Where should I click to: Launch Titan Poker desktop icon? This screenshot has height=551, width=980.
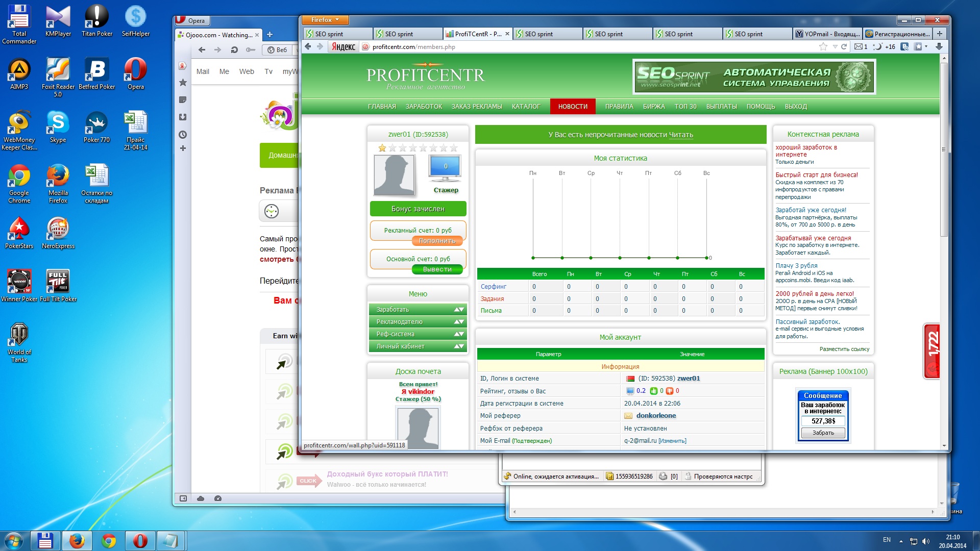coord(97,20)
